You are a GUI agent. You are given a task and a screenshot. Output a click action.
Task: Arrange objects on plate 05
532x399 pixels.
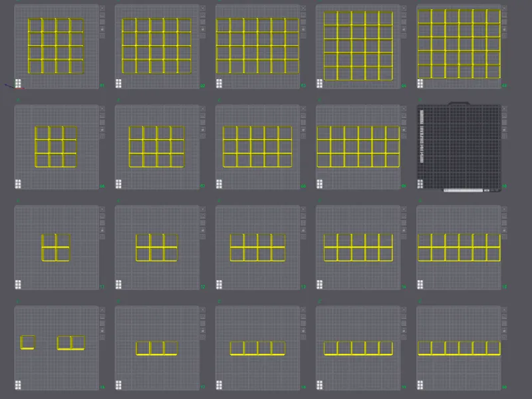pyautogui.click(x=504, y=22)
